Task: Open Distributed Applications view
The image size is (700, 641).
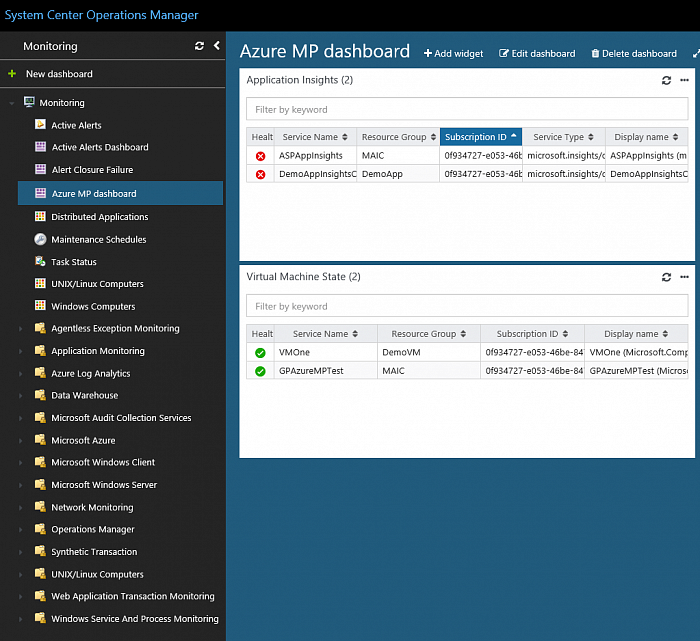Action: pos(99,217)
